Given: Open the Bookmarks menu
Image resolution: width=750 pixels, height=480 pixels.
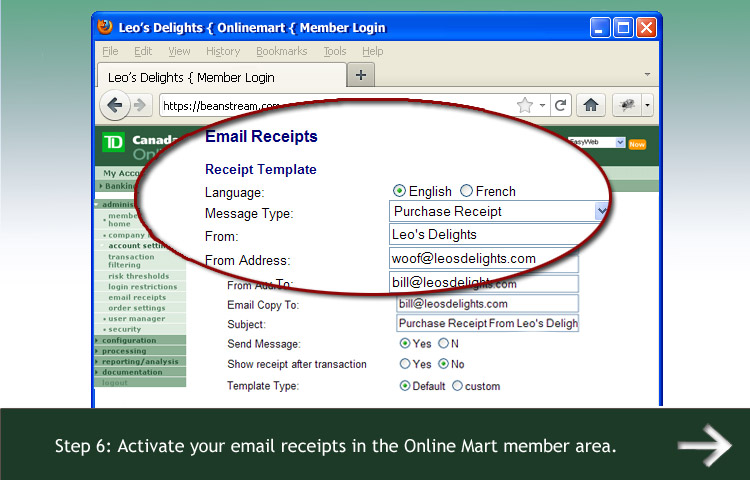Looking at the screenshot, I should click(x=281, y=51).
